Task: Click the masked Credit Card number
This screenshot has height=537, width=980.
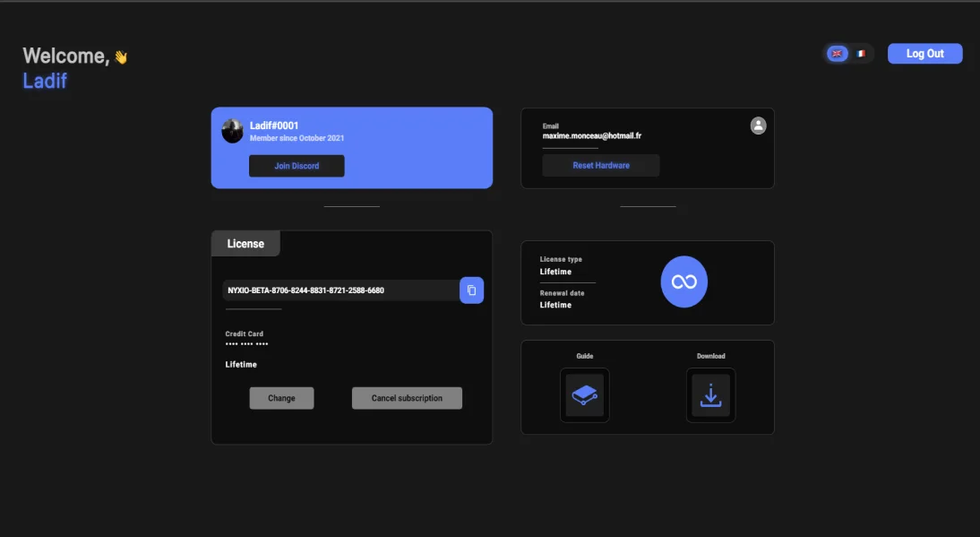Action: coord(247,344)
